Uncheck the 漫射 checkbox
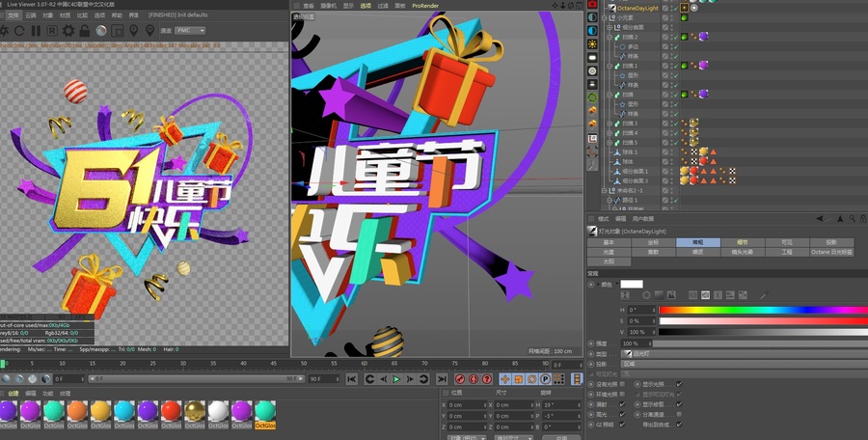The height and width of the screenshot is (440, 868). coord(622,404)
